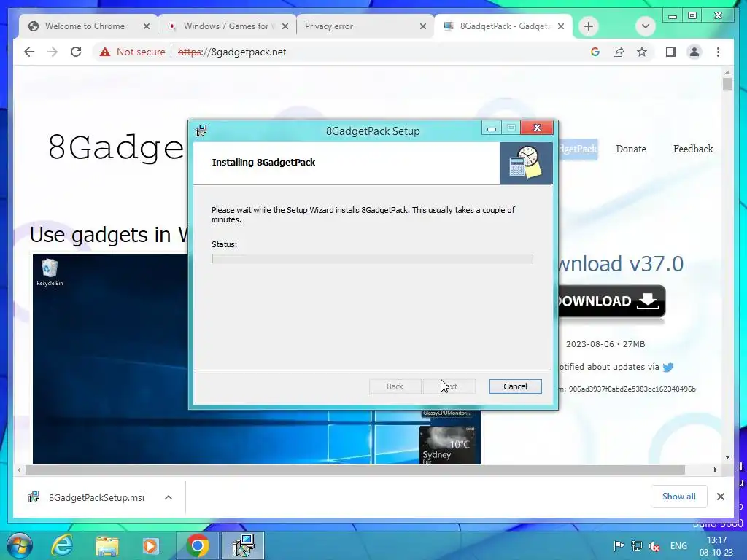Click the black DOWNLOAD button
The height and width of the screenshot is (560, 747).
[x=612, y=301]
